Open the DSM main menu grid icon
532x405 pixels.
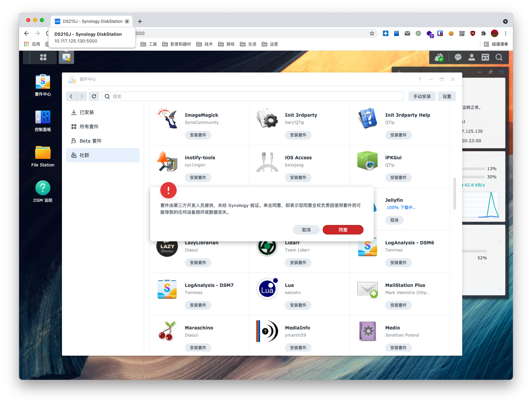[43, 57]
